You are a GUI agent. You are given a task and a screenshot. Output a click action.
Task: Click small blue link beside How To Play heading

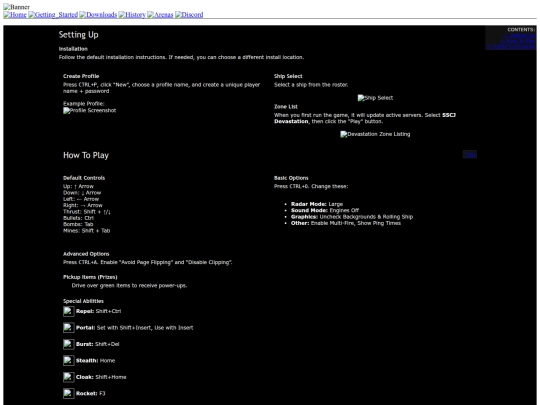tap(470, 154)
